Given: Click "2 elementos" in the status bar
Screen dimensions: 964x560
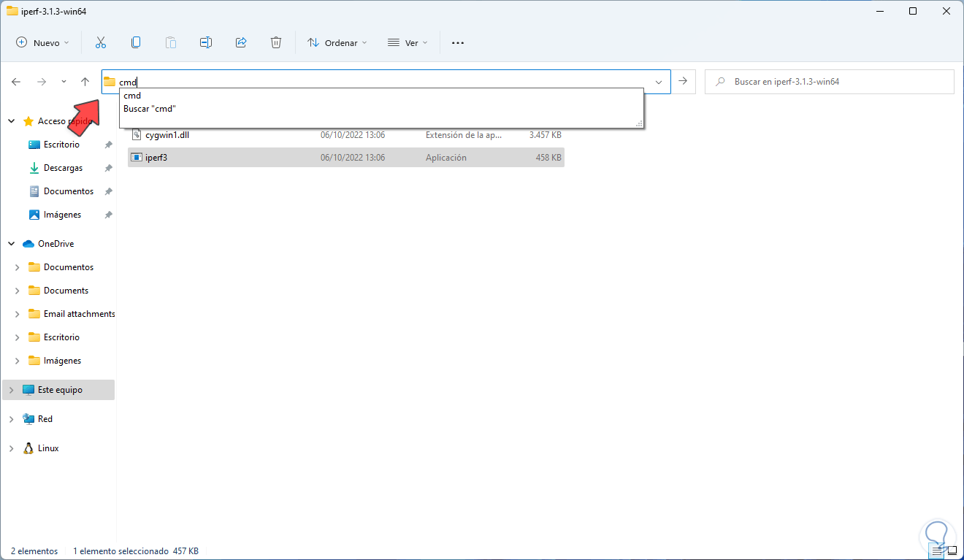Looking at the screenshot, I should (34, 551).
